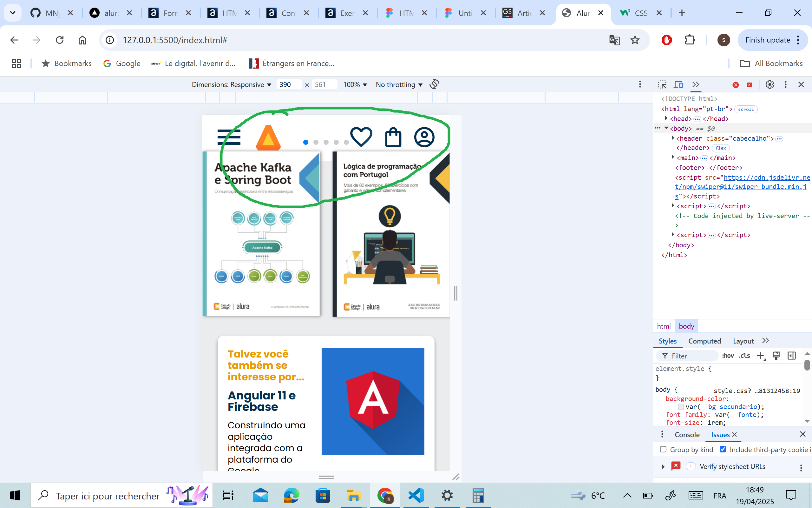Click the red errors counter icon

736,85
